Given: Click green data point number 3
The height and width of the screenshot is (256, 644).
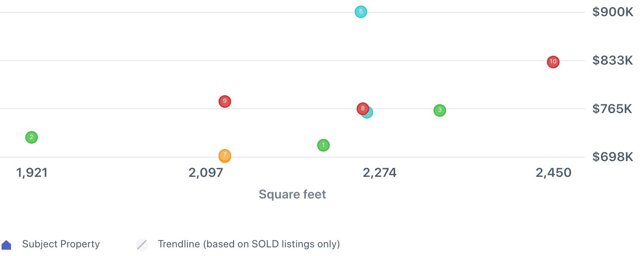Looking at the screenshot, I should [x=440, y=111].
